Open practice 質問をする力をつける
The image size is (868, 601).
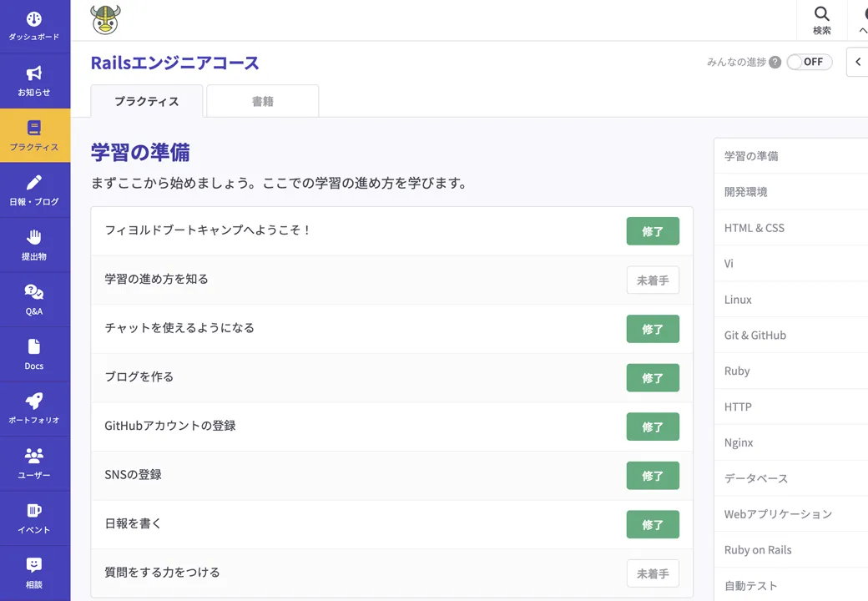(162, 573)
